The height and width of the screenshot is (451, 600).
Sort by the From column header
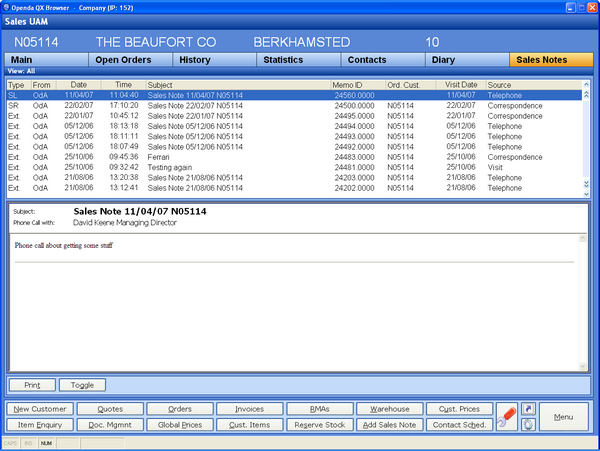tap(43, 85)
